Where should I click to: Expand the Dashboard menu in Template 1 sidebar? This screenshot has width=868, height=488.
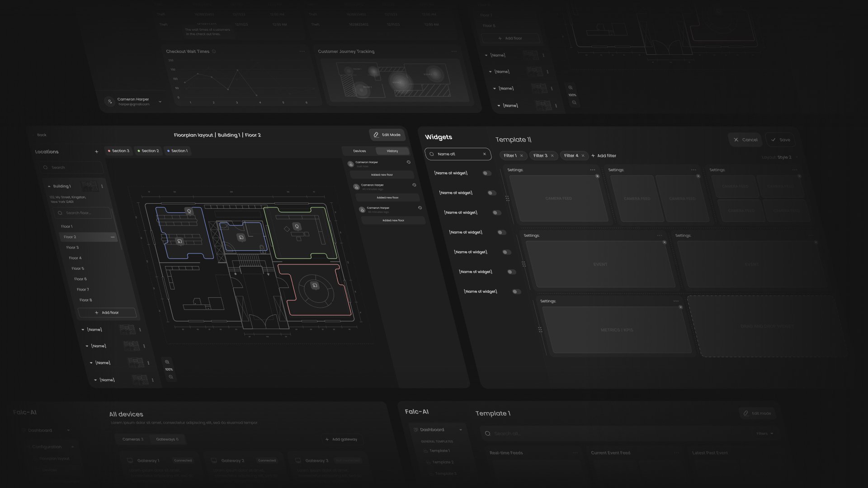pos(461,430)
